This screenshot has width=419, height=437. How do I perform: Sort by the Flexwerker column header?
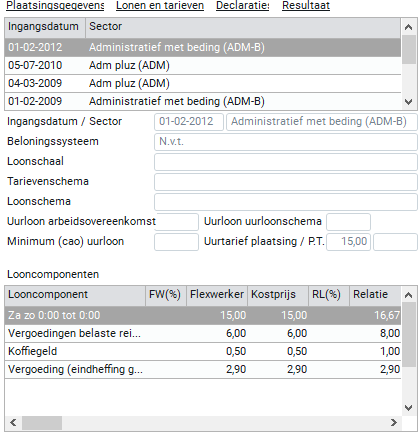click(217, 295)
